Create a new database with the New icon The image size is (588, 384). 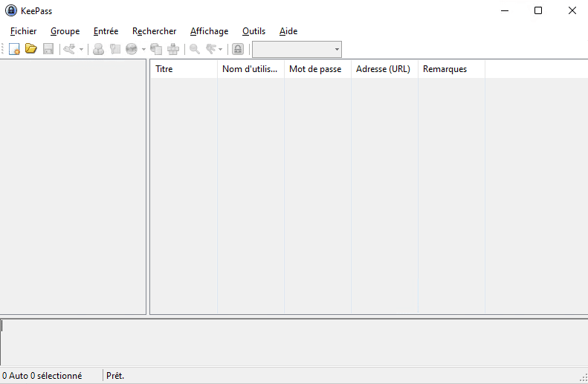click(14, 49)
